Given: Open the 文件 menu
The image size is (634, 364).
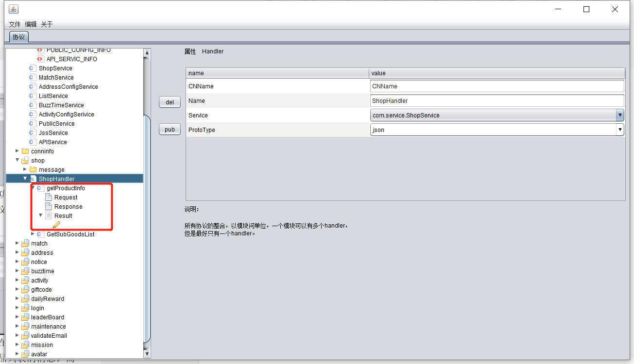Looking at the screenshot, I should pos(15,24).
